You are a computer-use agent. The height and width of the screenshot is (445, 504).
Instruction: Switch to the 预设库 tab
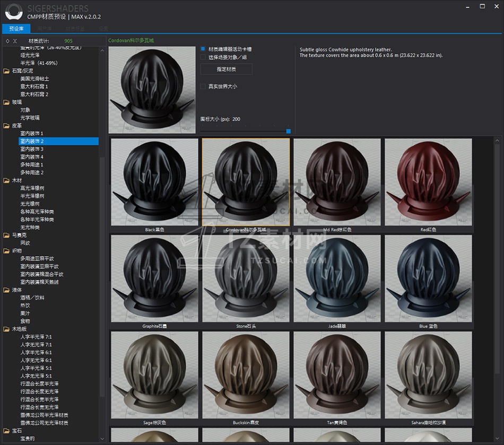(16, 29)
